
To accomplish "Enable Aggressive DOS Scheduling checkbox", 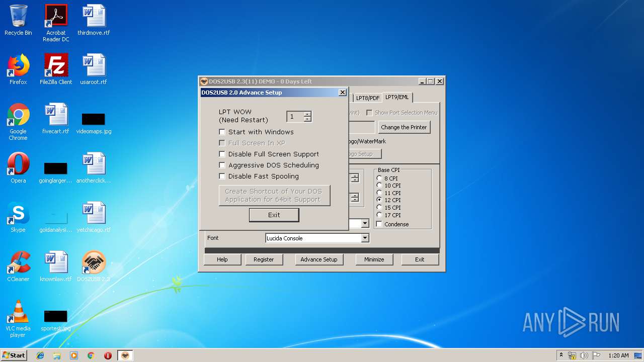I will [222, 165].
